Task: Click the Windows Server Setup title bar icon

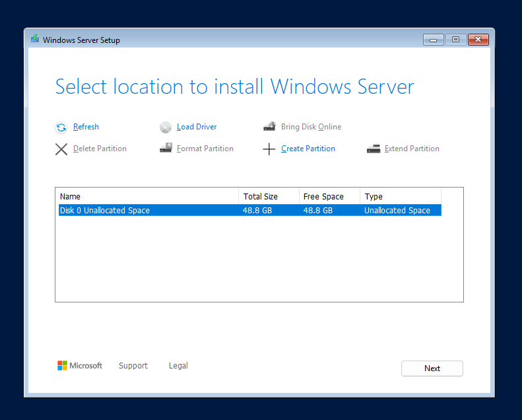Action: [35, 39]
